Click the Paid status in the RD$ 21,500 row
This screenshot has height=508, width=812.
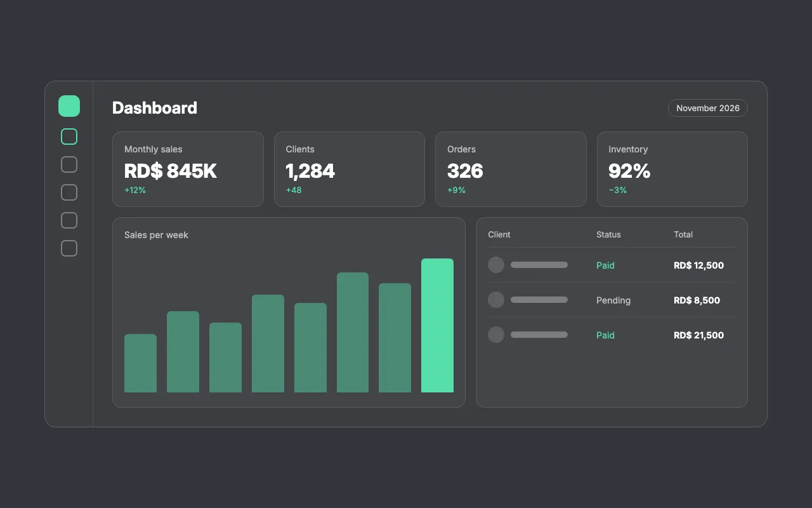(605, 335)
